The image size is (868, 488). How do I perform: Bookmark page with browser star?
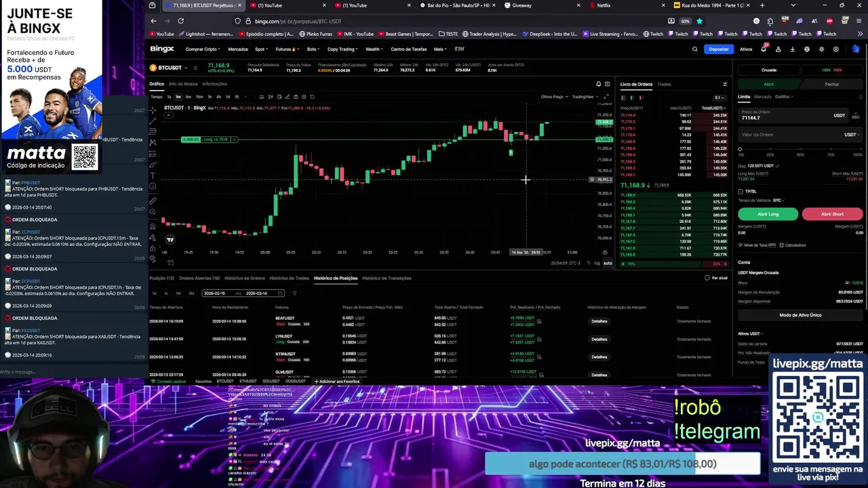[700, 21]
